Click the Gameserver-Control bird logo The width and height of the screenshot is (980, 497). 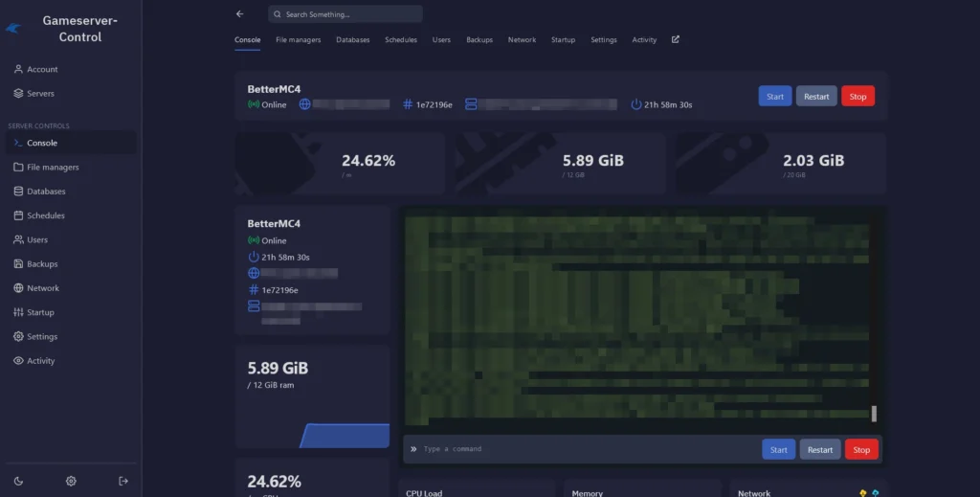click(x=12, y=29)
